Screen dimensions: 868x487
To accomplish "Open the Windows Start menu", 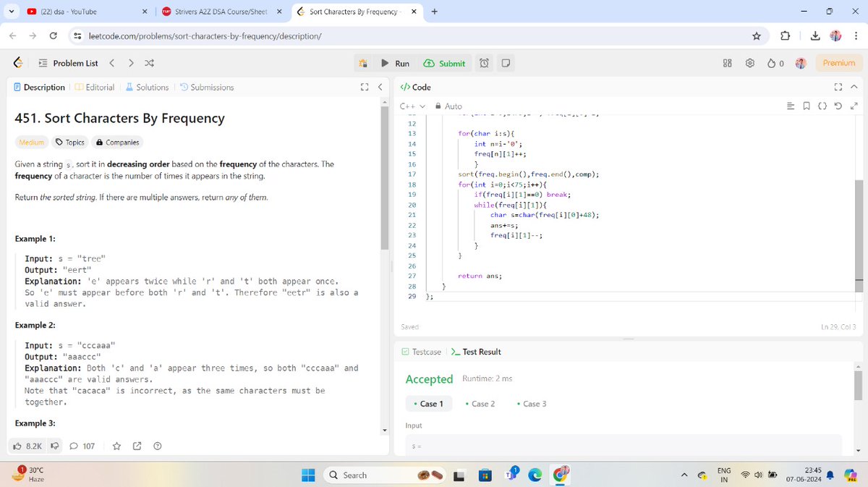I will (308, 475).
